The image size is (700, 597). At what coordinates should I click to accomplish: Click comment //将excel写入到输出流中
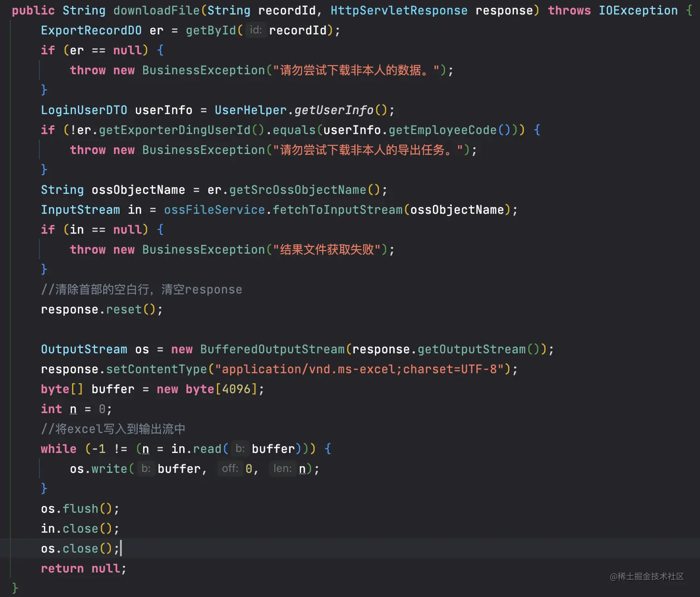pos(113,428)
